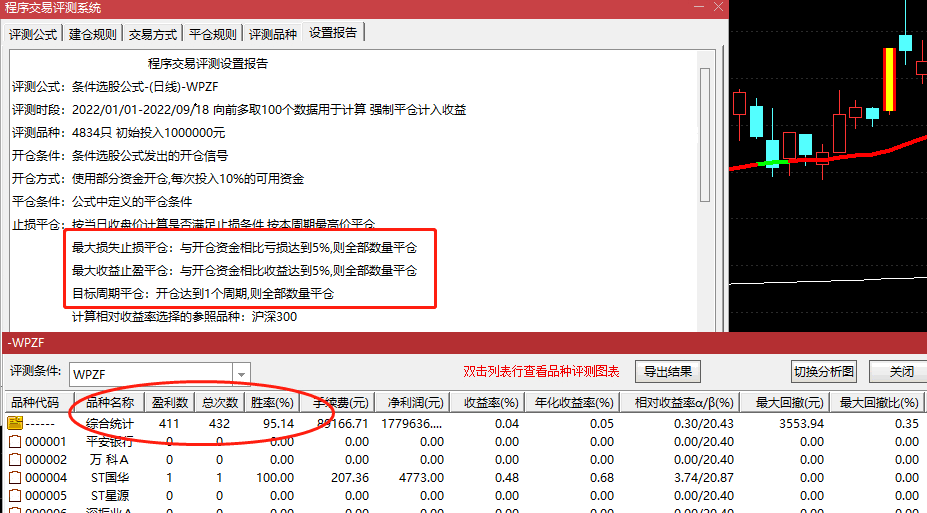Open the 评测条件 WPZF dropdown arrow
The height and width of the screenshot is (513, 927).
(x=241, y=374)
